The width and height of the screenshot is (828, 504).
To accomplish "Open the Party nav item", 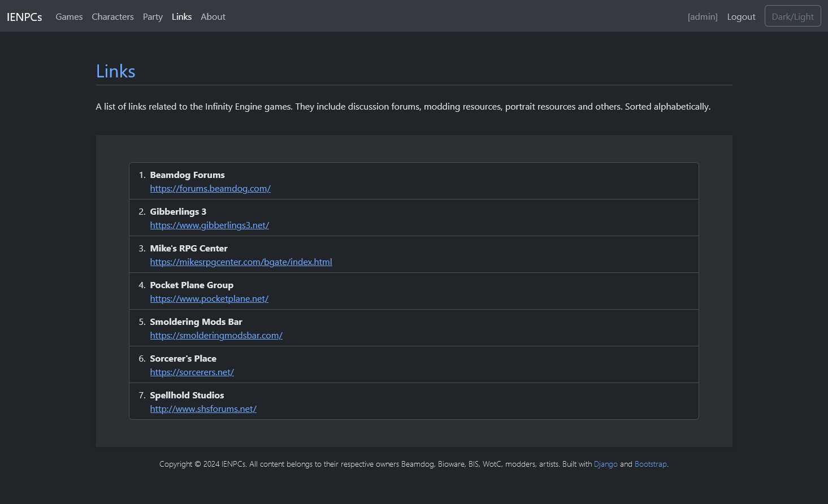I will click(x=153, y=17).
